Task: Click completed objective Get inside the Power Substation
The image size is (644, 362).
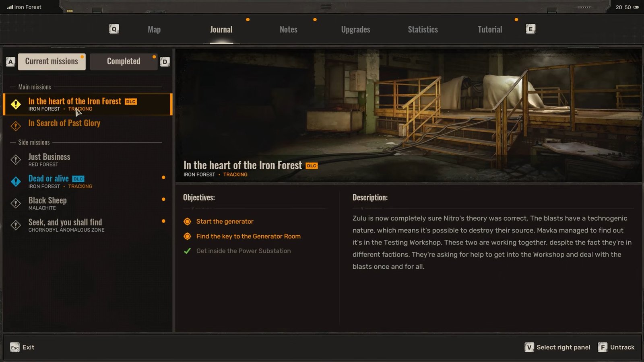Action: click(x=244, y=251)
